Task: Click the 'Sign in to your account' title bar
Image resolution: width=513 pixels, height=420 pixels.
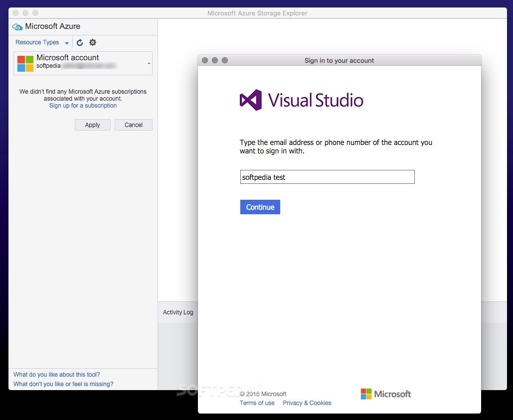Action: point(339,60)
